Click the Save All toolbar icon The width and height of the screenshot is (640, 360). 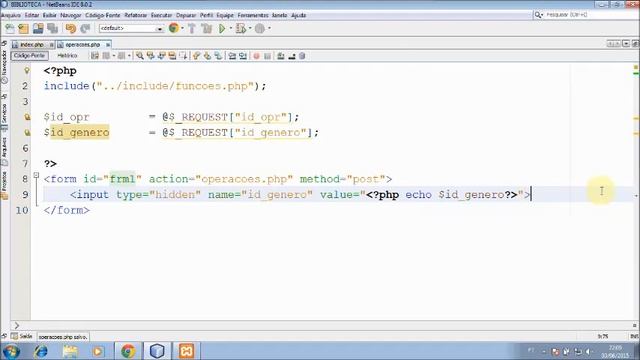click(x=53, y=29)
